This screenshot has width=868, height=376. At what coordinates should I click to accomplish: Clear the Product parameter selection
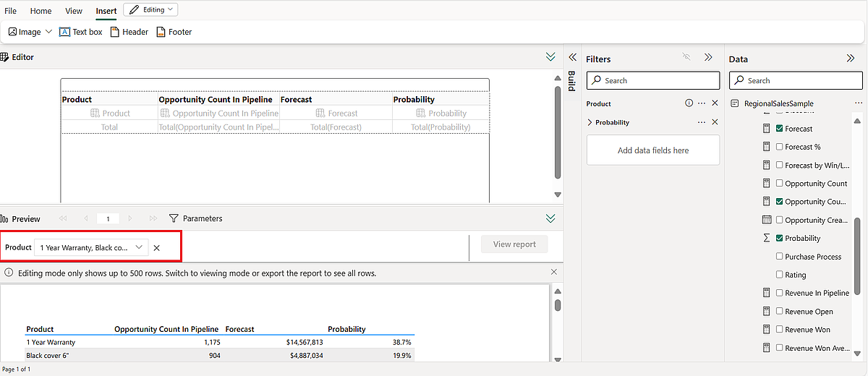pos(156,247)
